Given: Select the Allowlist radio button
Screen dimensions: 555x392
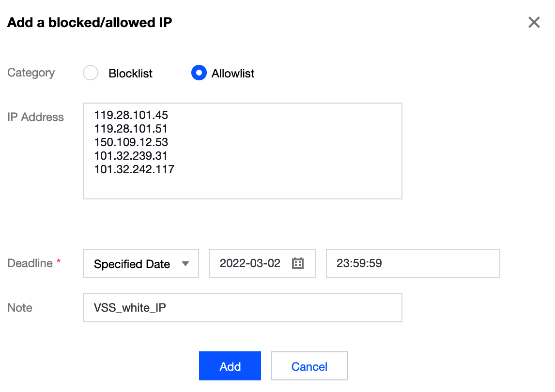Looking at the screenshot, I should 199,73.
